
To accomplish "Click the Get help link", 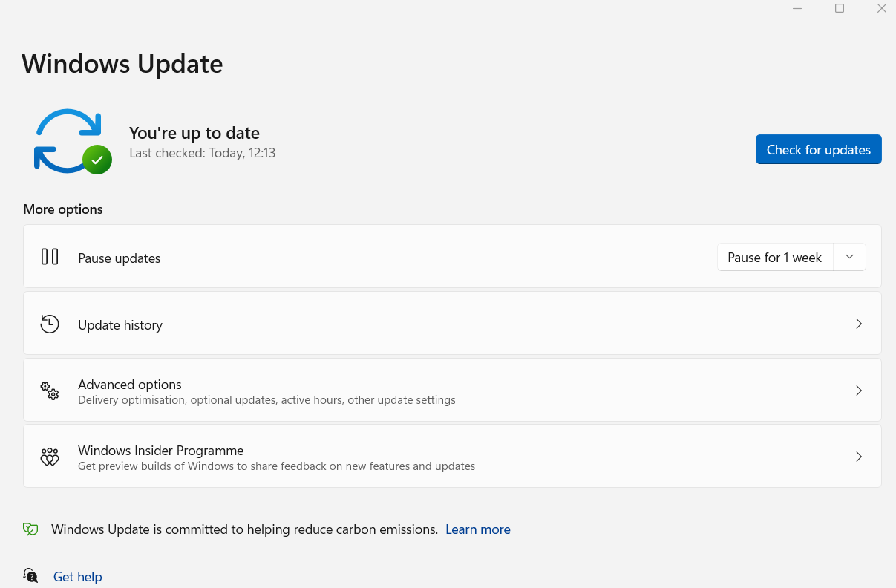I will (x=77, y=576).
